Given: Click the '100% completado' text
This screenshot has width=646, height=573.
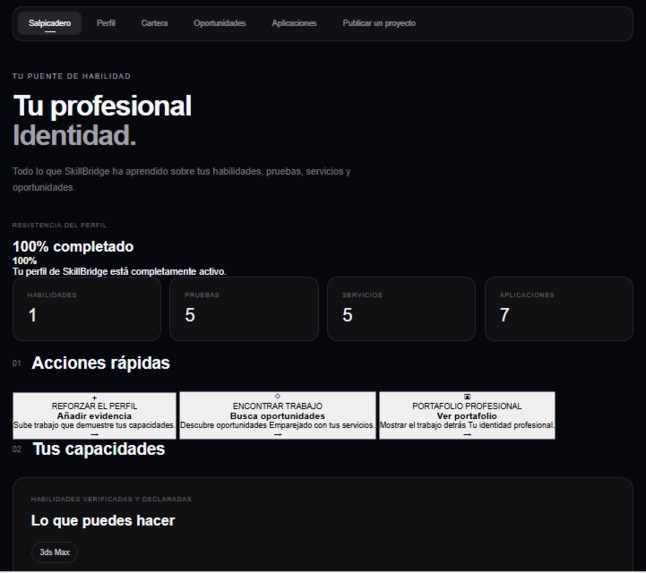Looking at the screenshot, I should pyautogui.click(x=73, y=247).
